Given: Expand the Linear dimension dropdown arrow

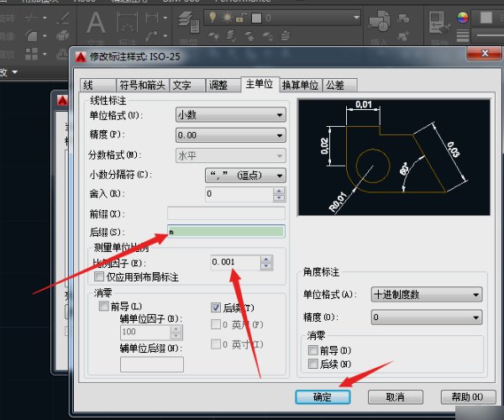Looking at the screenshot, I should point(165,18).
